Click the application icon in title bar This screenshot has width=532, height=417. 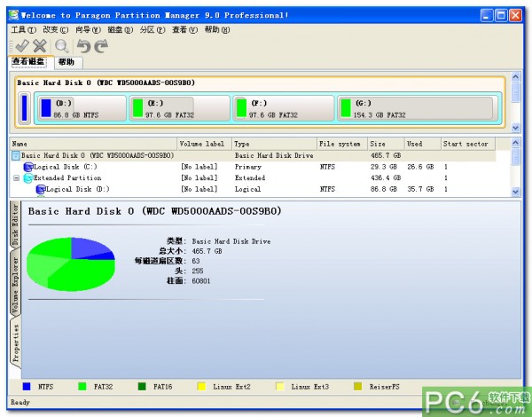[13, 15]
